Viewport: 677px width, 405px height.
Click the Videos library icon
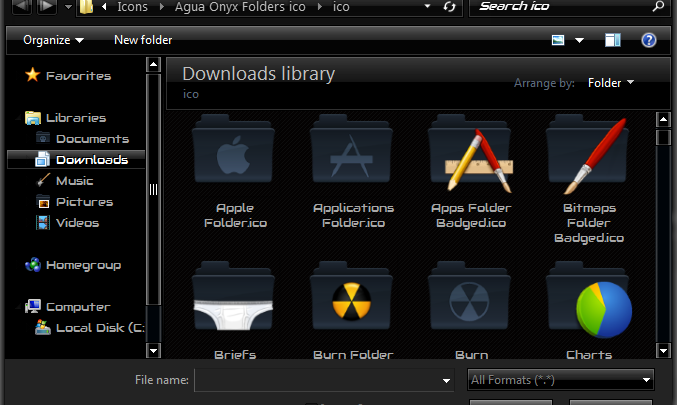(x=43, y=222)
